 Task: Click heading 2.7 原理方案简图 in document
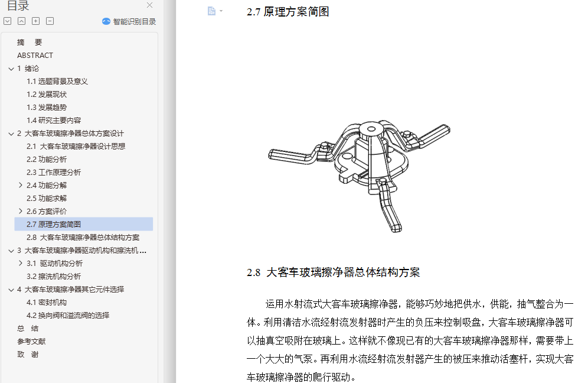click(x=288, y=12)
